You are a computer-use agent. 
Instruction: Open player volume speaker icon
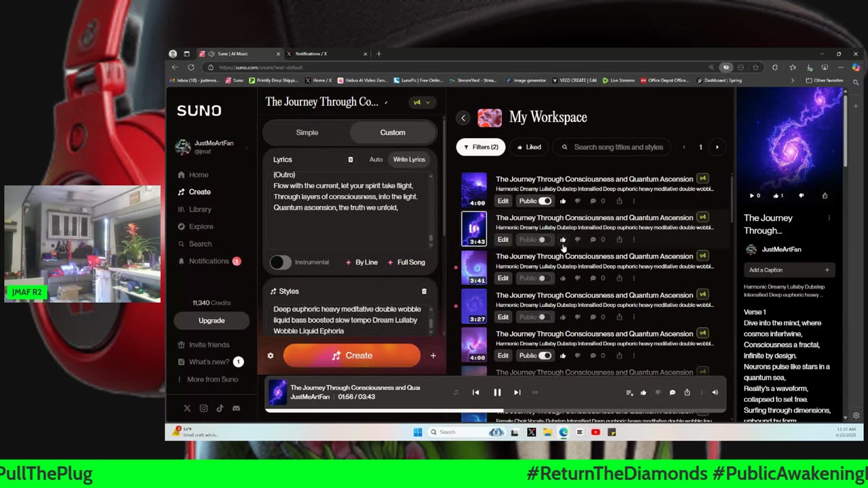click(x=715, y=392)
